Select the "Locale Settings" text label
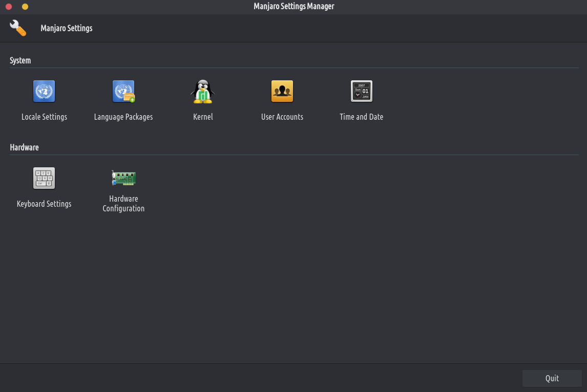Viewport: 587px width, 392px height. click(44, 117)
